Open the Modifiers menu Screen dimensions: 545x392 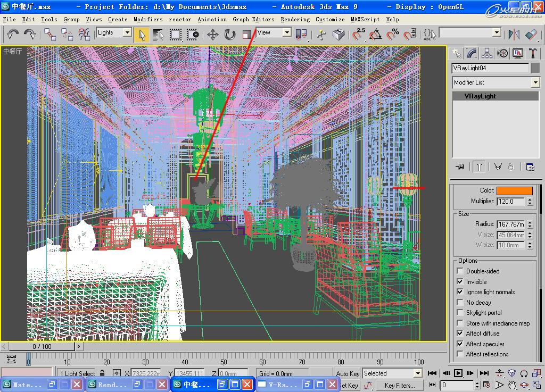(148, 20)
